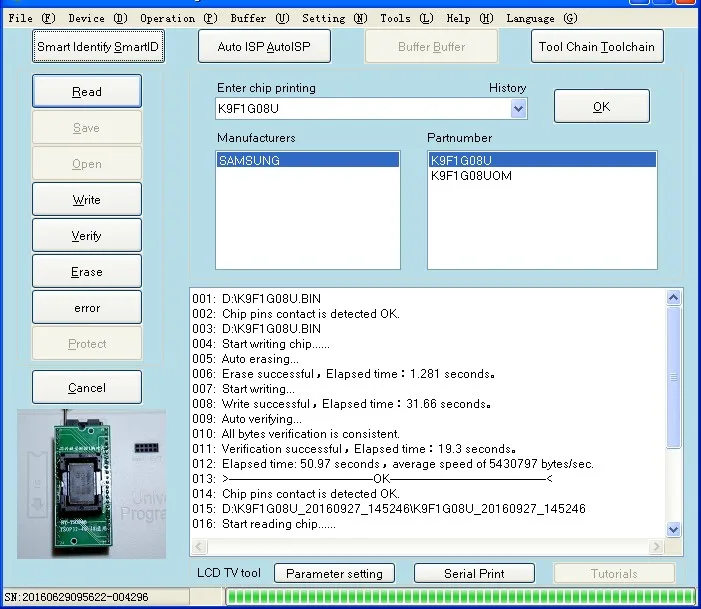Confirm chip selection with OK

[601, 107]
